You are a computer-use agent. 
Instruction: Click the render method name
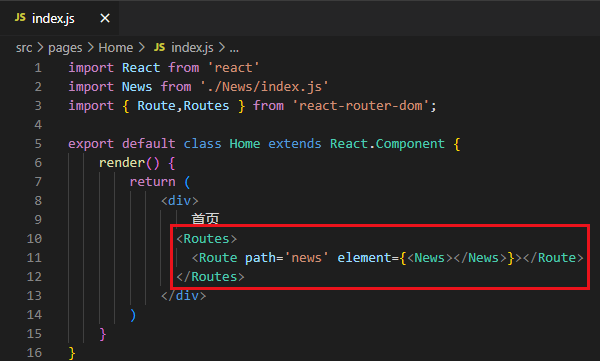(122, 163)
